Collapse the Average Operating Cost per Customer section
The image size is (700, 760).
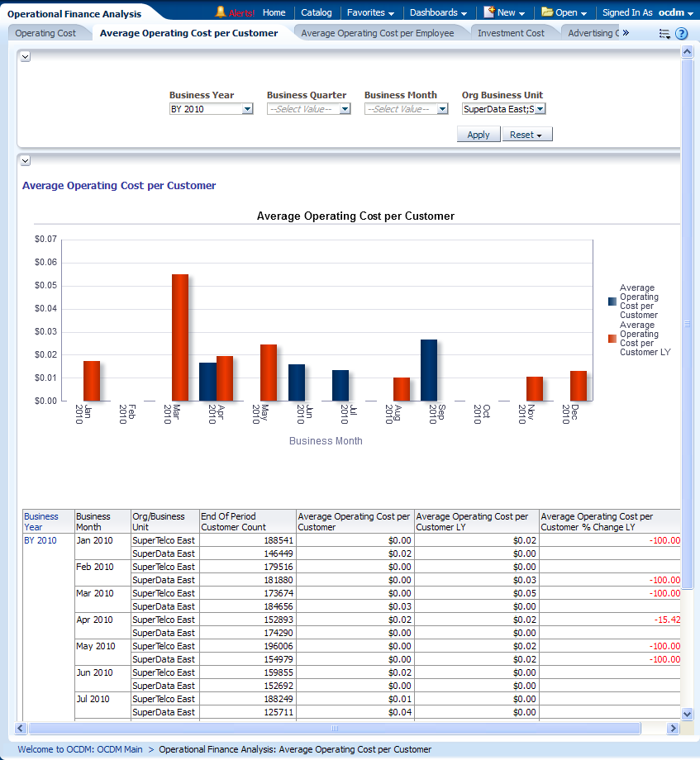tap(25, 160)
